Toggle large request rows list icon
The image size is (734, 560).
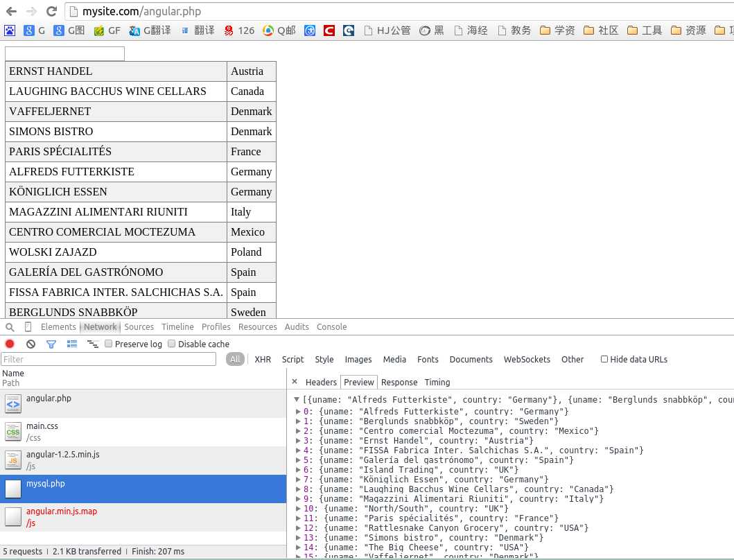click(x=71, y=344)
